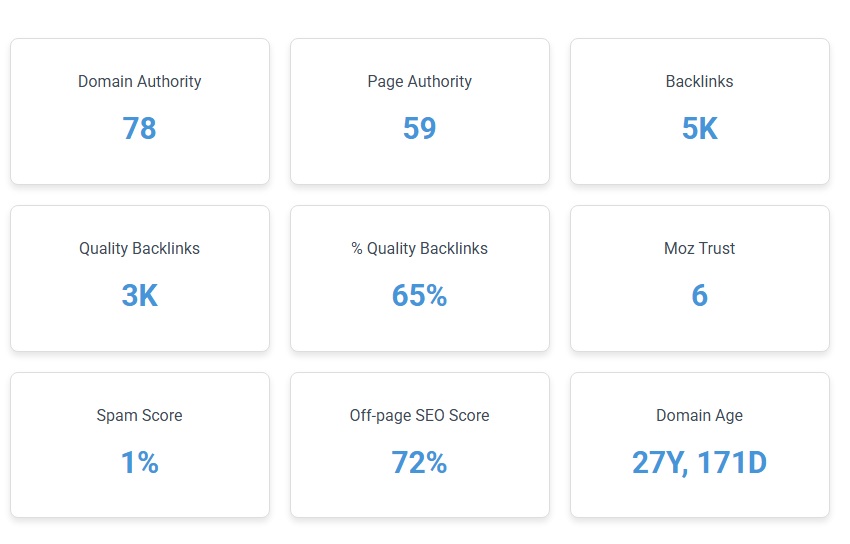Select the 72% SEO score value
The image size is (850, 544).
pyautogui.click(x=420, y=462)
